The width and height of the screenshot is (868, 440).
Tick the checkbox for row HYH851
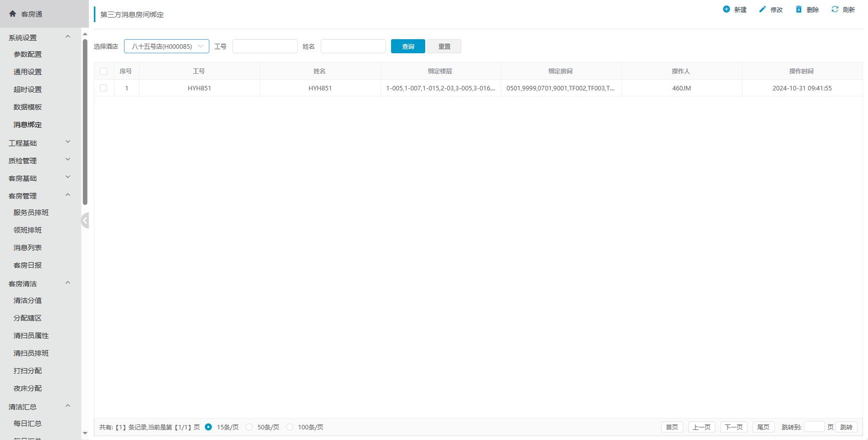pos(103,88)
